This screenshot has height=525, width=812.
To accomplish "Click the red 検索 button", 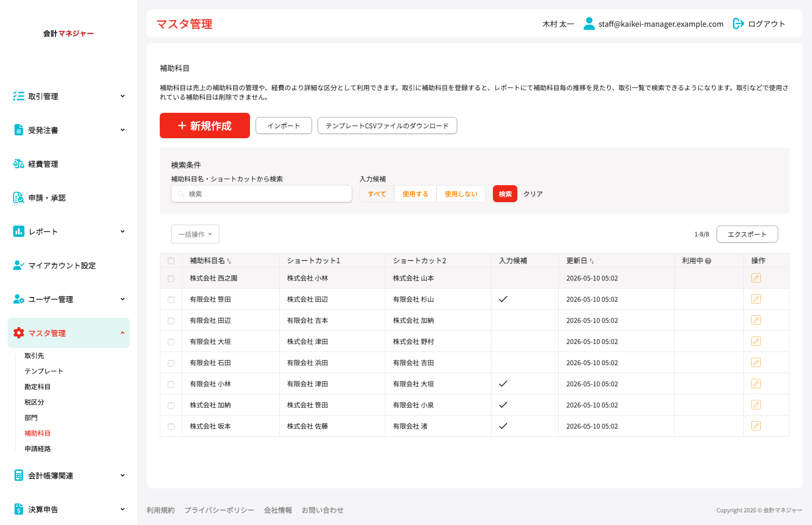I will coord(505,194).
